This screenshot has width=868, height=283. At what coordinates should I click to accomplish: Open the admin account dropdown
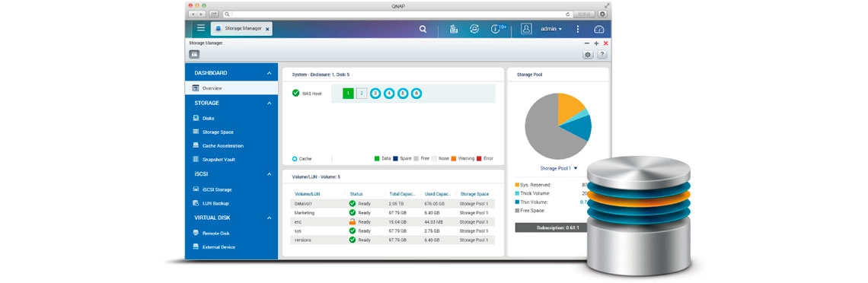[550, 29]
